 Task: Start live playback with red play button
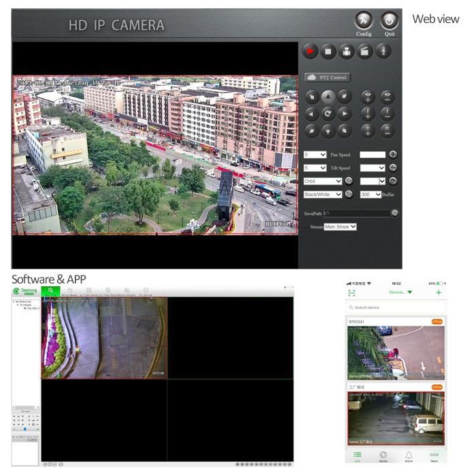click(x=310, y=51)
